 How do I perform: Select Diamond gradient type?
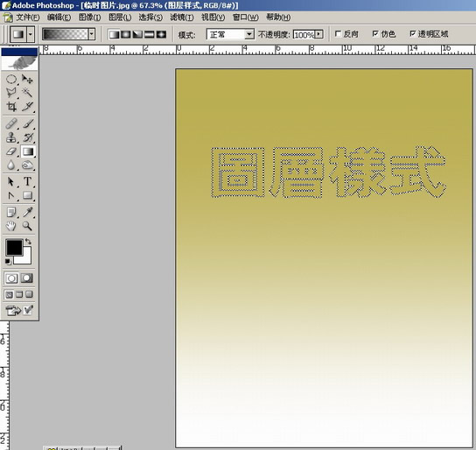pos(161,34)
